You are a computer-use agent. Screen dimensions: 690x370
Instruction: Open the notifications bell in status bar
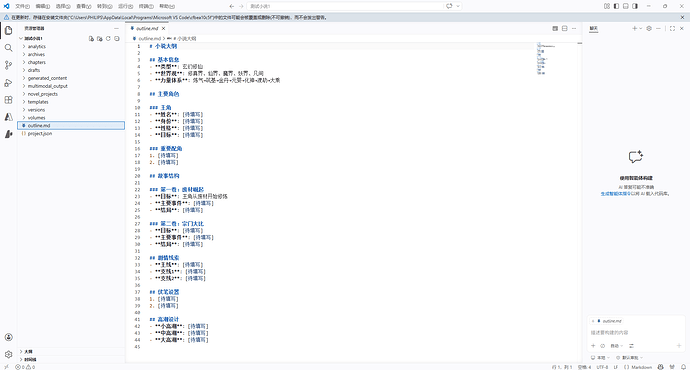coord(683,366)
